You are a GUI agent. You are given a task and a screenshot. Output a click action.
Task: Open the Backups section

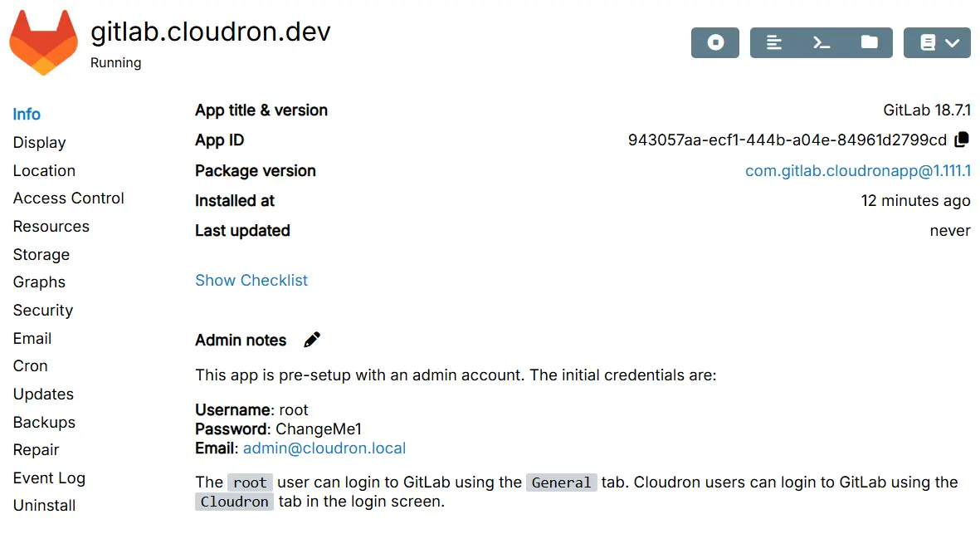[x=44, y=423]
